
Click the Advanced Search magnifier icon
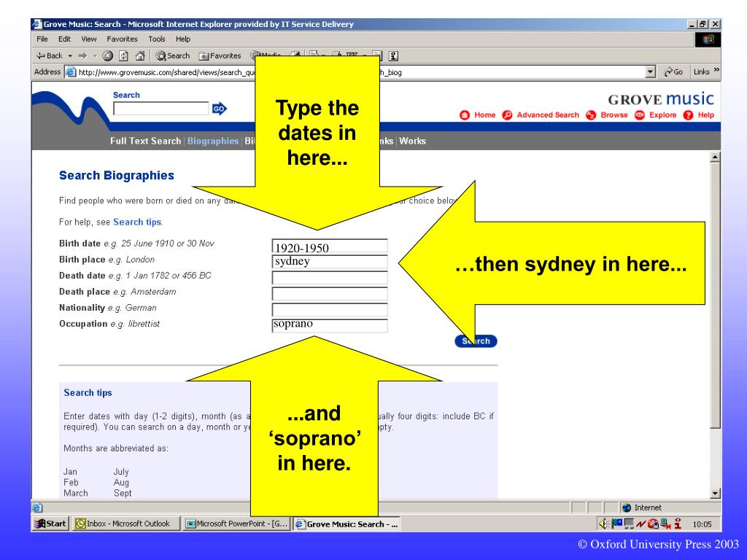[x=507, y=115]
